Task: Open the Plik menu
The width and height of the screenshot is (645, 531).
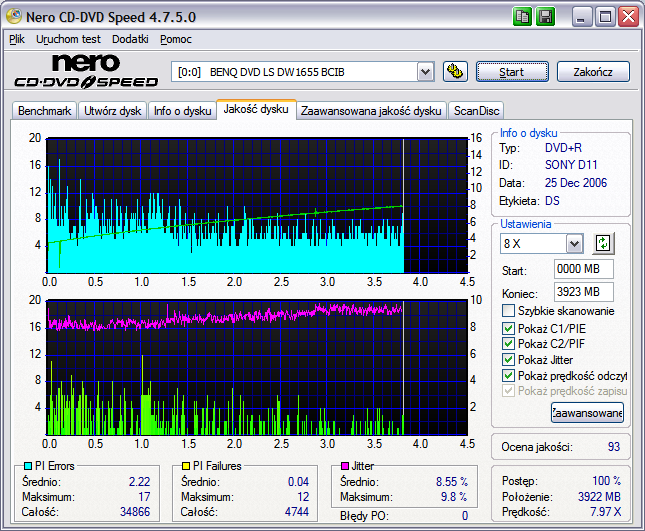Action: (x=17, y=39)
